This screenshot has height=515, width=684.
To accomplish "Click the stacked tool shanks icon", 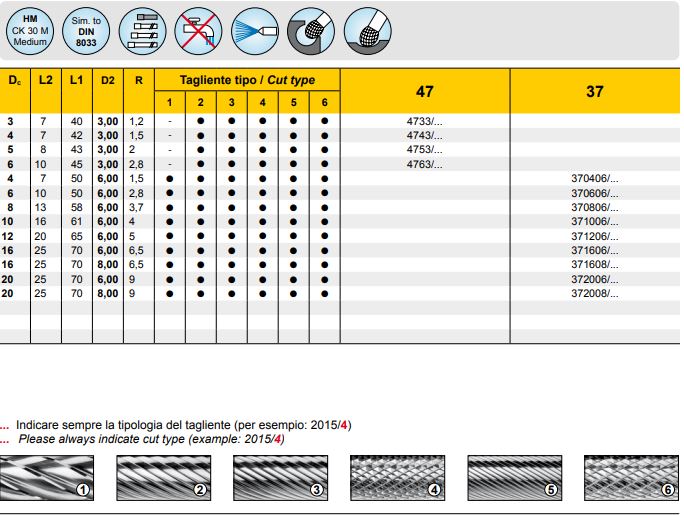I will click(x=142, y=32).
